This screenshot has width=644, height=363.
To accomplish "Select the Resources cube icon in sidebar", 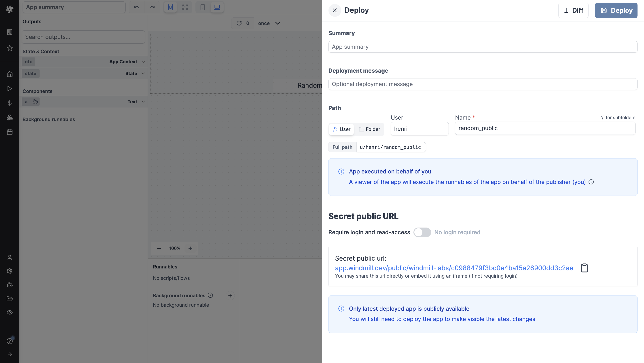I will (9, 117).
